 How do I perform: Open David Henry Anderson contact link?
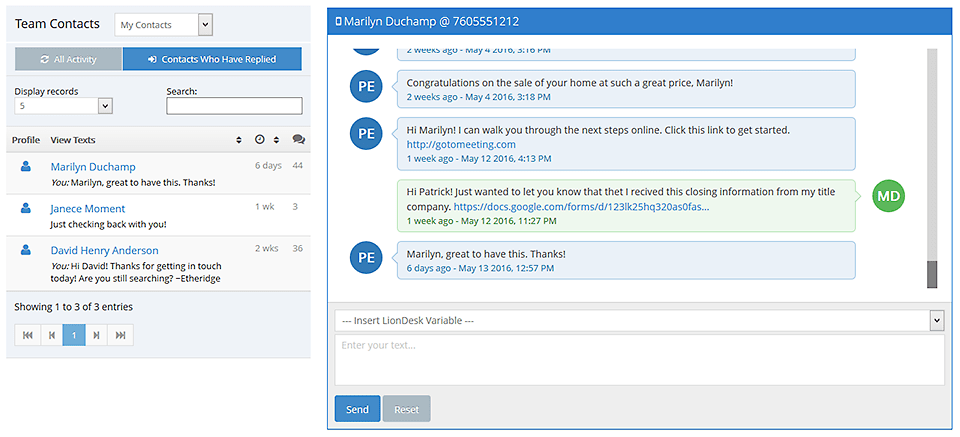point(105,250)
